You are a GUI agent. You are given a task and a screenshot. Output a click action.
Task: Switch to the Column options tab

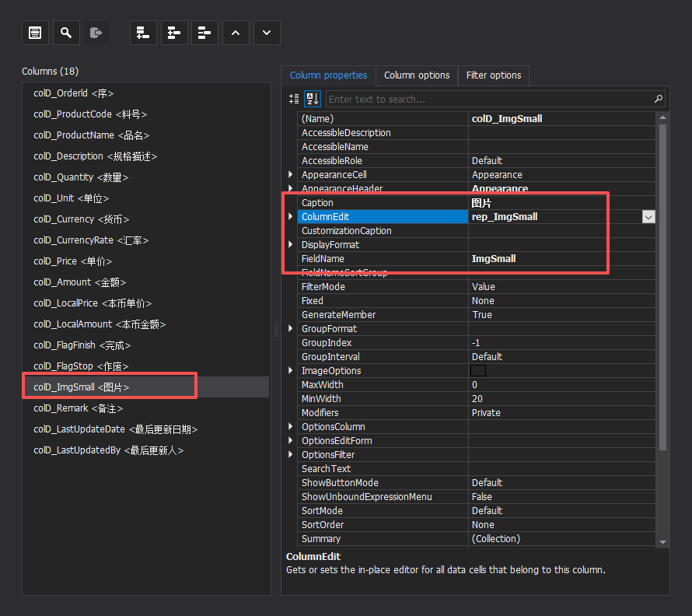click(416, 75)
